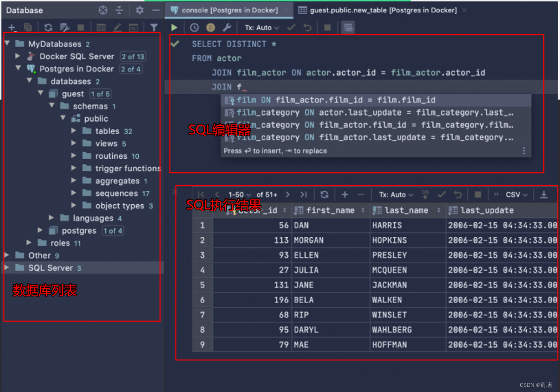Run the query with green Execute arrow
This screenshot has width=560, height=392.
[x=174, y=28]
